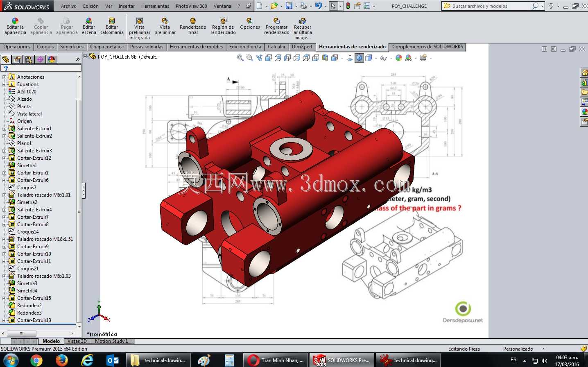Toggle the menu bar pin icon
The image size is (588, 367).
249,6
